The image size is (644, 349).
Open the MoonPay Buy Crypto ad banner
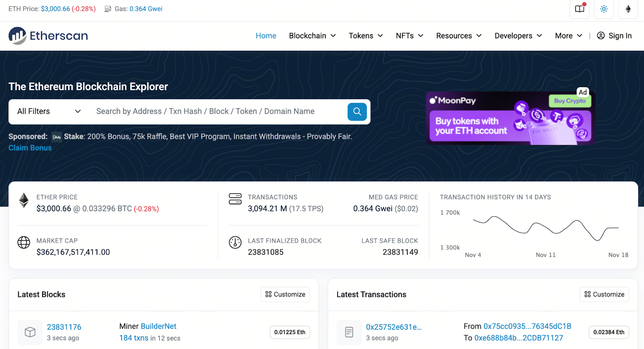coord(510,118)
